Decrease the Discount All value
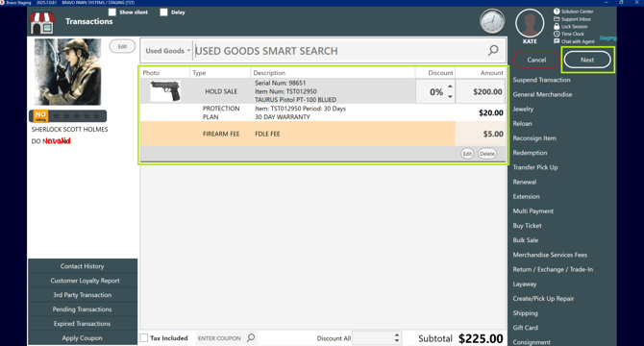The height and width of the screenshot is (346, 644). pyautogui.click(x=396, y=340)
